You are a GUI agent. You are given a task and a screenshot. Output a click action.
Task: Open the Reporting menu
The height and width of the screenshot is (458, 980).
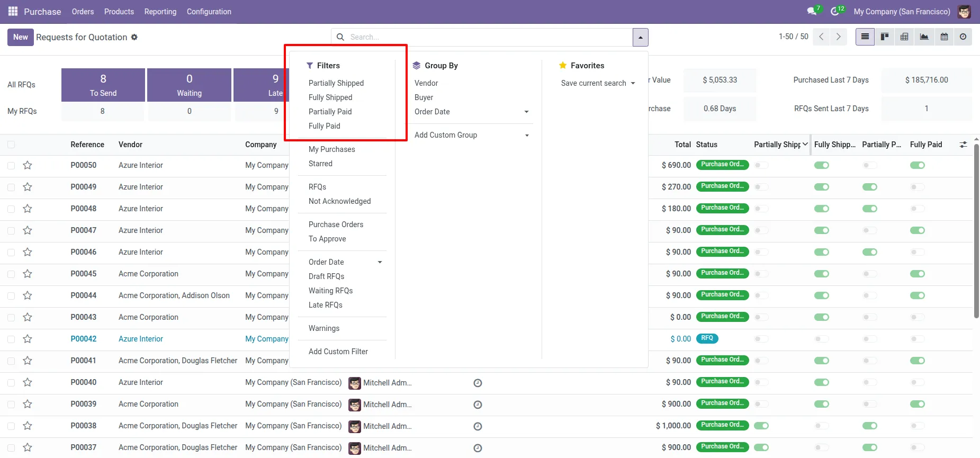point(160,12)
